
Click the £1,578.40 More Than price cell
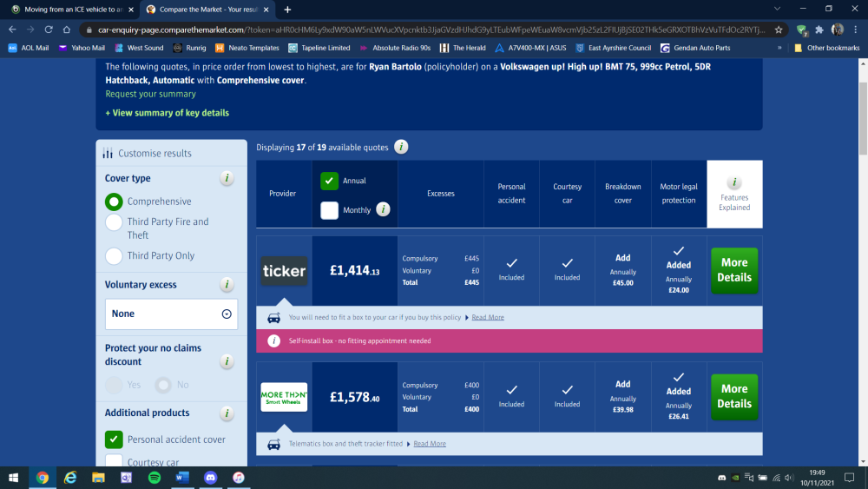[355, 397]
